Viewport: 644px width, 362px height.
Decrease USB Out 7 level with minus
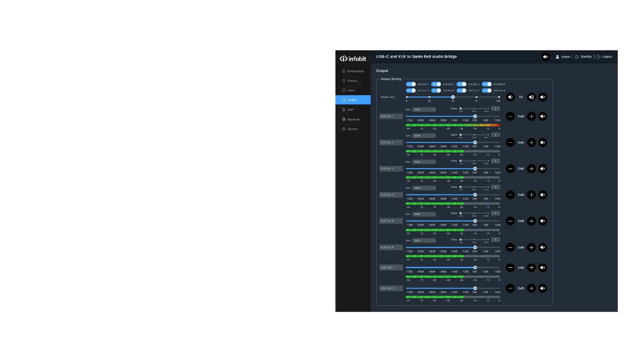click(510, 267)
